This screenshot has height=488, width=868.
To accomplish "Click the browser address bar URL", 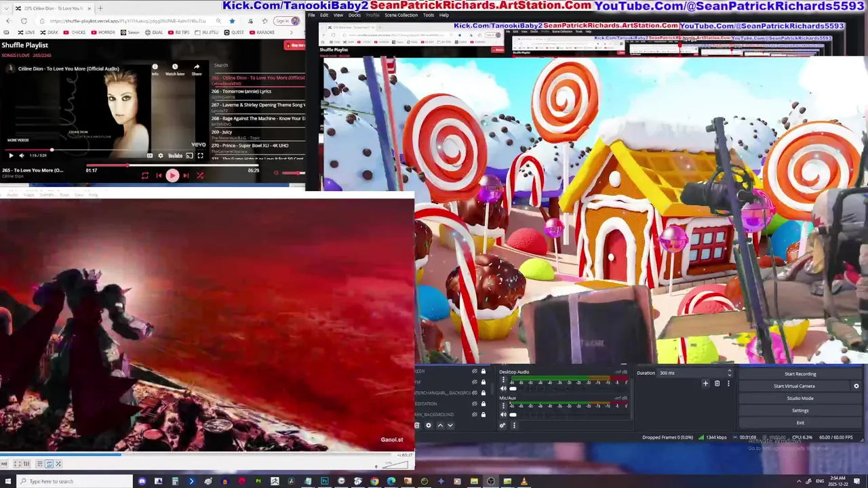I will (127, 21).
